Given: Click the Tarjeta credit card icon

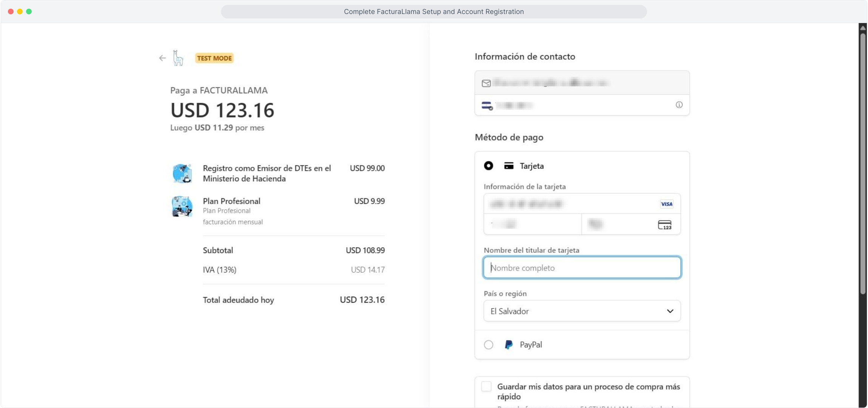Looking at the screenshot, I should [x=508, y=166].
